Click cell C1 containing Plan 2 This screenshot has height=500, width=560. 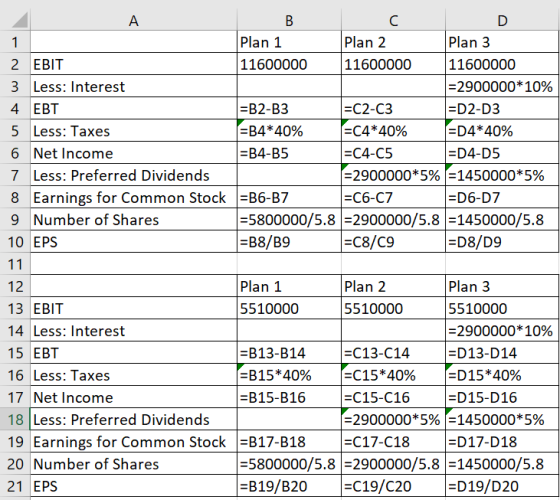393,42
